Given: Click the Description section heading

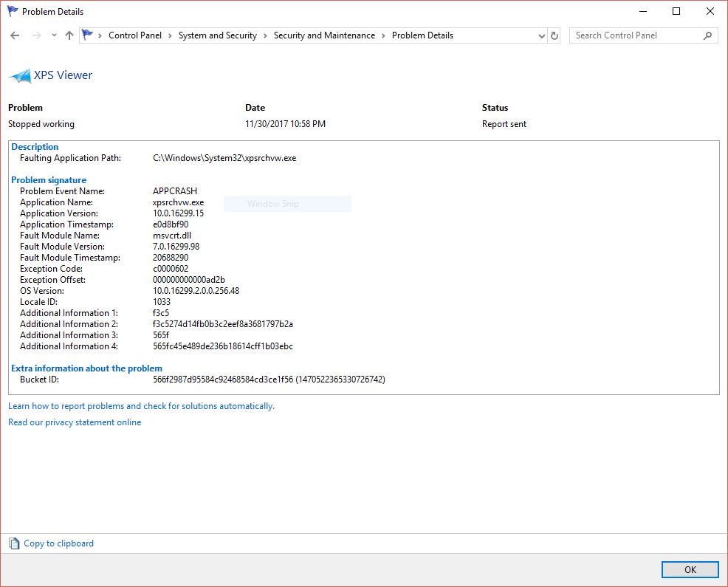Looking at the screenshot, I should click(x=35, y=147).
